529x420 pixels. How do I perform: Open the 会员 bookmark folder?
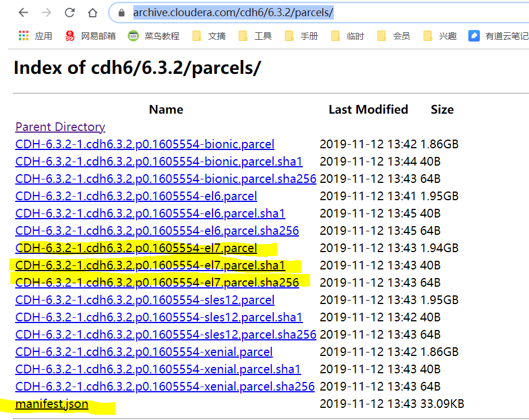[394, 36]
